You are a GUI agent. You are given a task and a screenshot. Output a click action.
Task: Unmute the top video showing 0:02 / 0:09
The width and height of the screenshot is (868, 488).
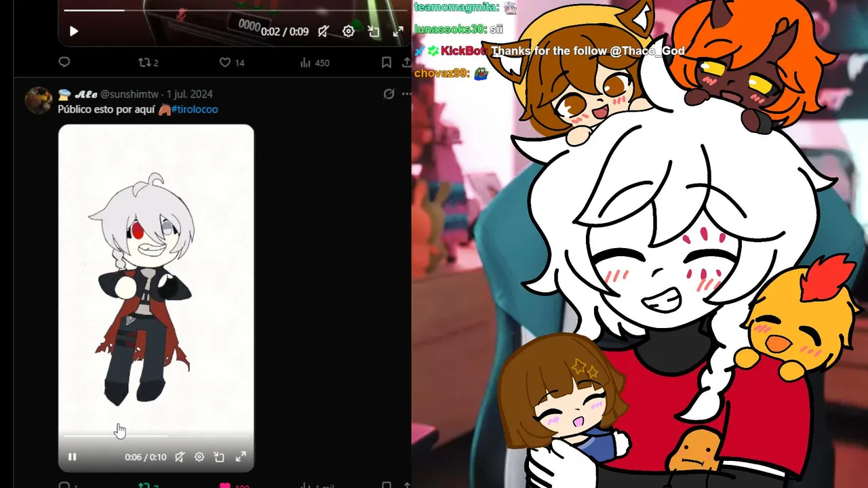[x=324, y=31]
